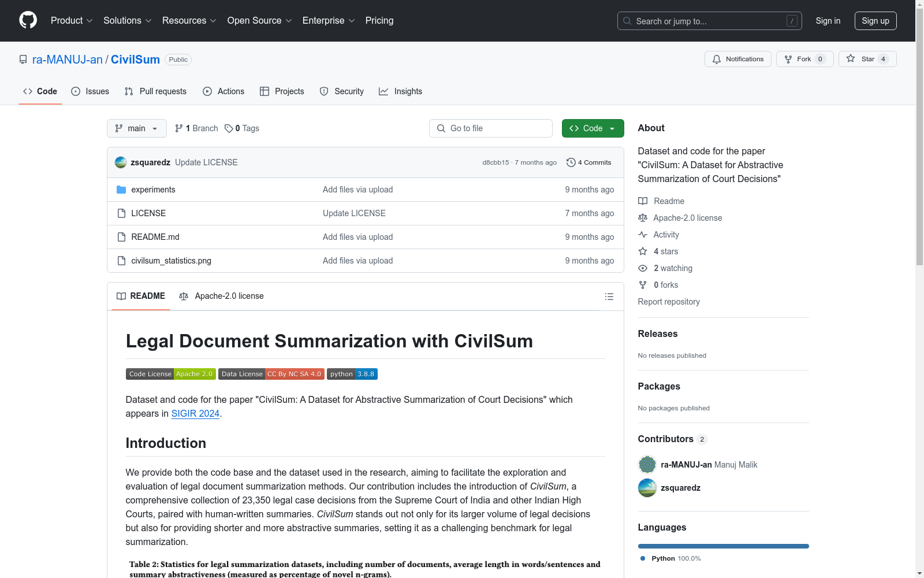Click the commit history clock icon
Image resolution: width=924 pixels, height=578 pixels.
pos(571,162)
